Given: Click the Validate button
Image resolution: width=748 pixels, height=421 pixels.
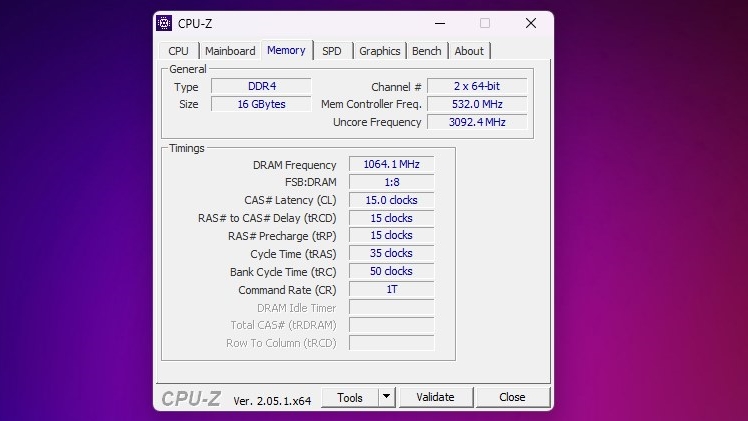Looking at the screenshot, I should click(x=435, y=397).
